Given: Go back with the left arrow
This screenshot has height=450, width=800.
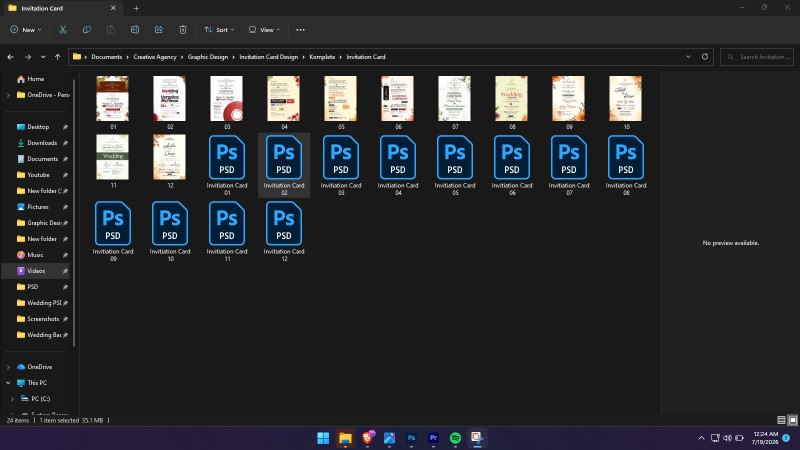Looking at the screenshot, I should click(11, 57).
